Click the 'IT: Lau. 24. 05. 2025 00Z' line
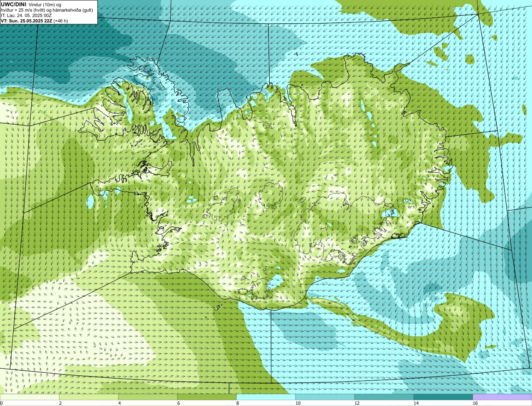Screen dimensions: 532x406 click(x=27, y=15)
